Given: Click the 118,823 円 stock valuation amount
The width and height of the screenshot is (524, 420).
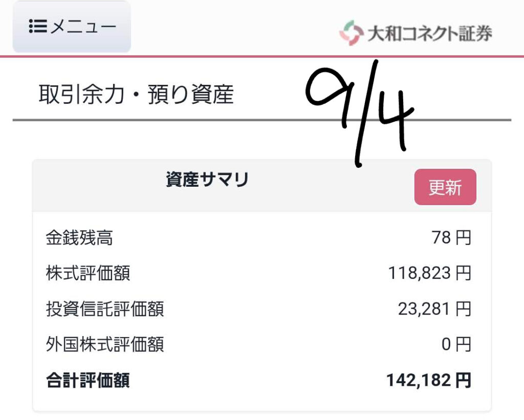Looking at the screenshot, I should click(430, 273).
